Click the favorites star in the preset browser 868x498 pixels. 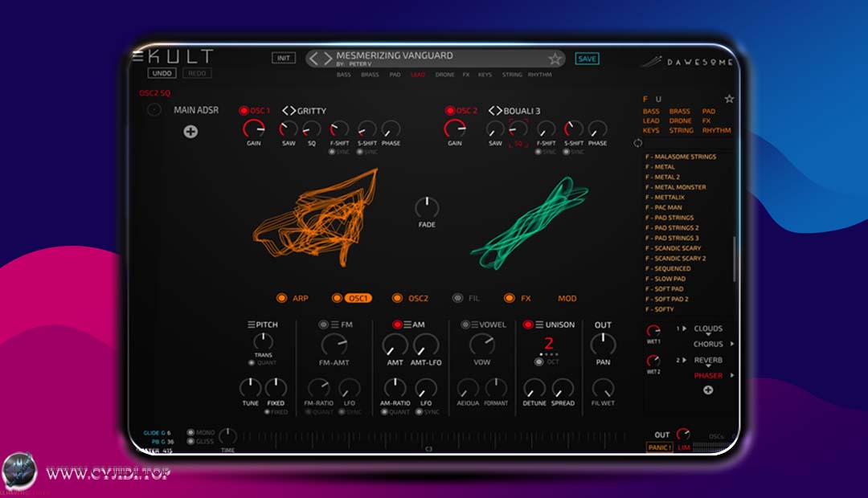point(729,99)
